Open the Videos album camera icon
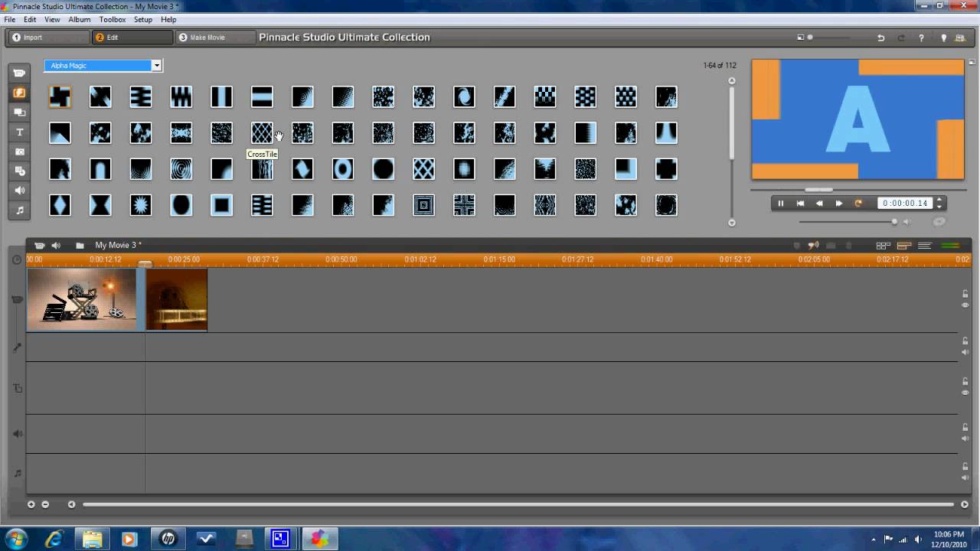 (19, 73)
